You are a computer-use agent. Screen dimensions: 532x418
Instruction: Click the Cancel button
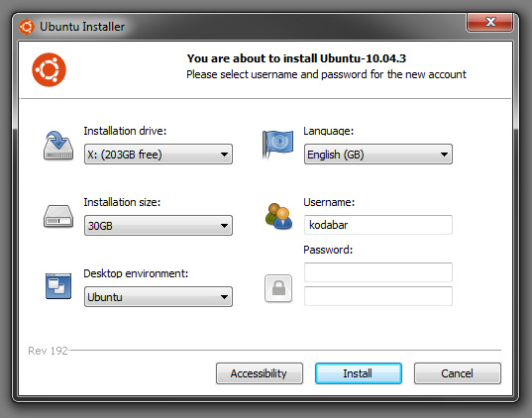coord(458,373)
